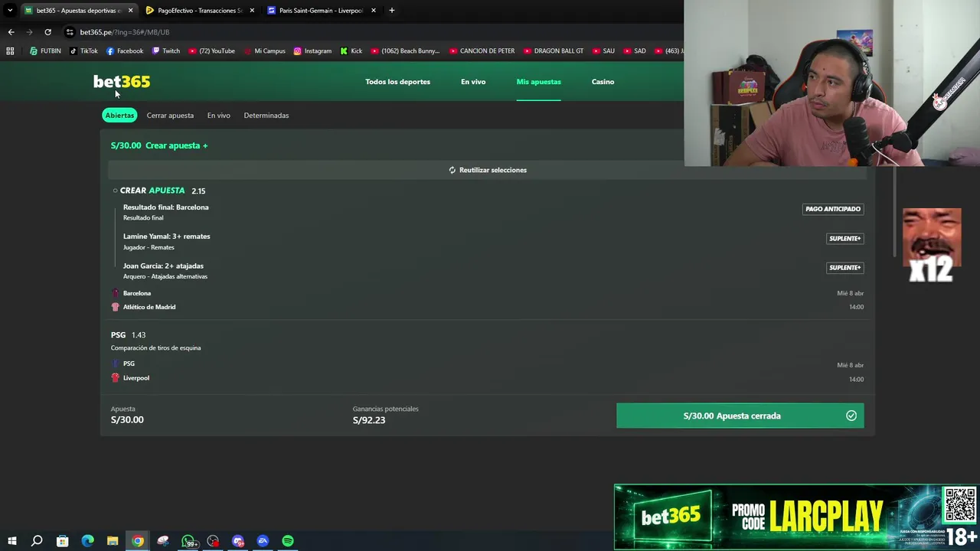The height and width of the screenshot is (551, 980).
Task: Open the site info icon in the address bar
Action: [x=70, y=32]
